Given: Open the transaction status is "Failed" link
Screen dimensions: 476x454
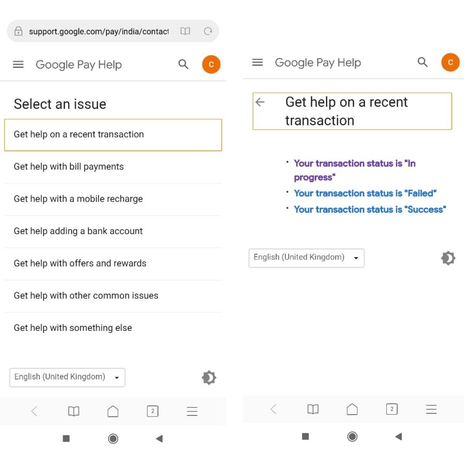Looking at the screenshot, I should click(365, 193).
